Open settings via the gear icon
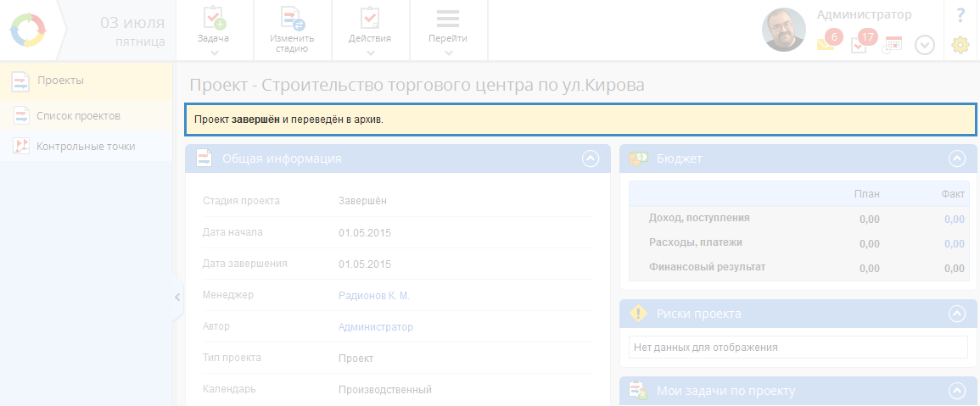The height and width of the screenshot is (406, 980). point(960,45)
